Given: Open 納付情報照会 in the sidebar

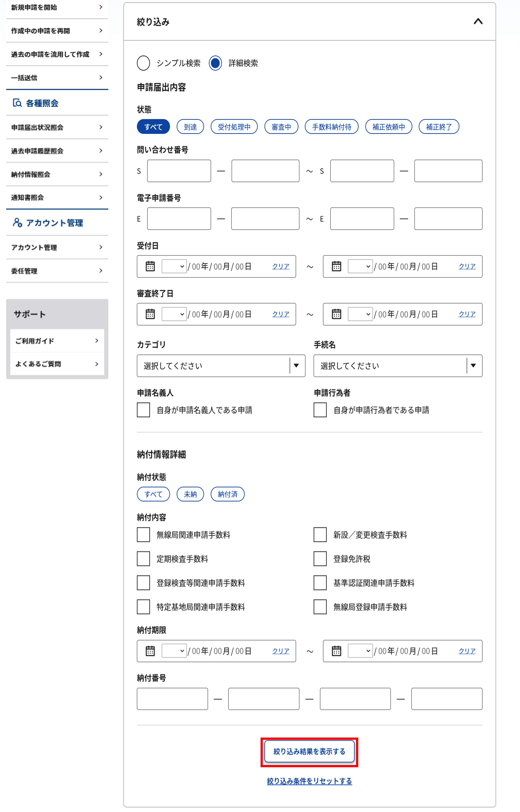Looking at the screenshot, I should pyautogui.click(x=57, y=174).
